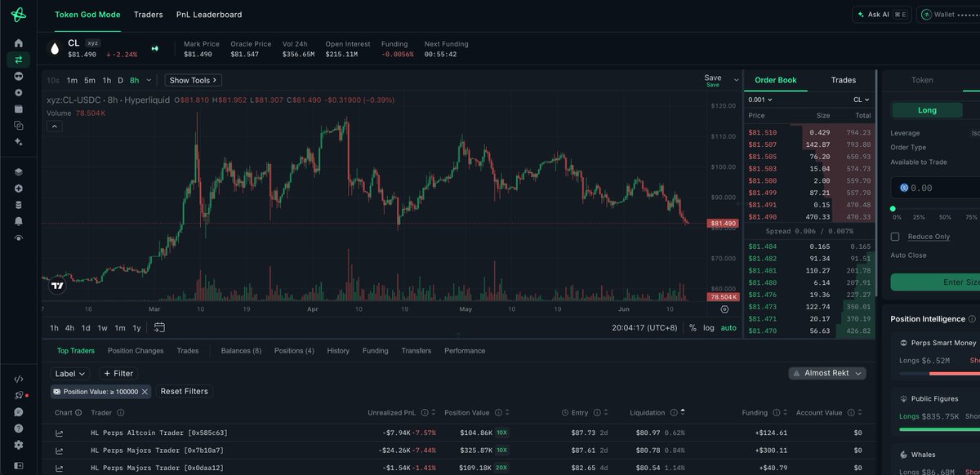This screenshot has height=475, width=980.
Task: Toggle auto scale on chart
Action: pyautogui.click(x=728, y=327)
